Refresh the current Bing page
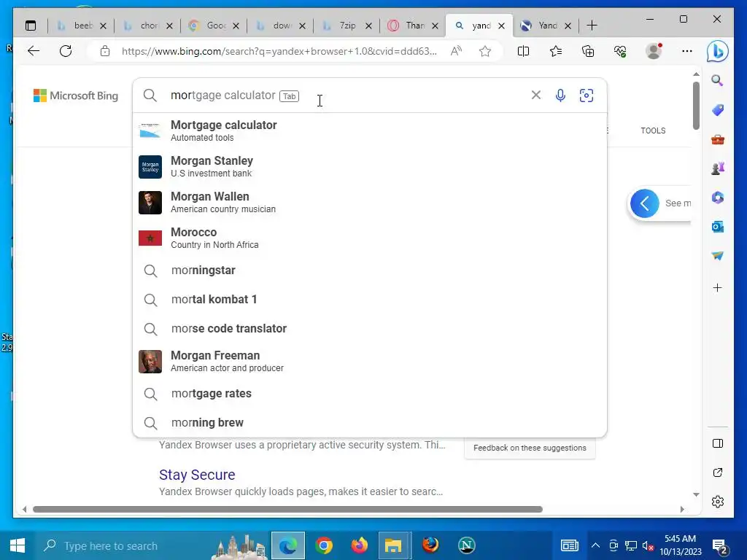 [x=66, y=51]
